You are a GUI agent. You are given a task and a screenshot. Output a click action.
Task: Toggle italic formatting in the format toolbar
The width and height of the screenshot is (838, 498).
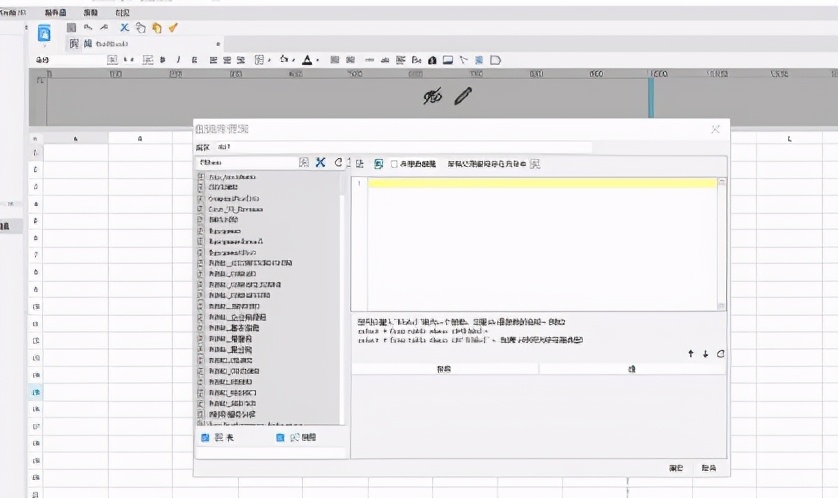[x=179, y=60]
